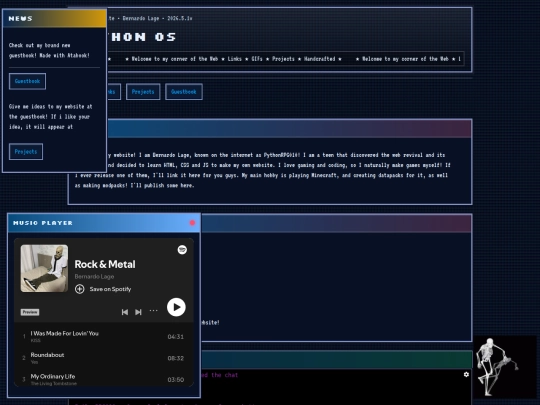540x405 pixels.
Task: Click the Rock & Metal album cover
Action: tap(44, 269)
